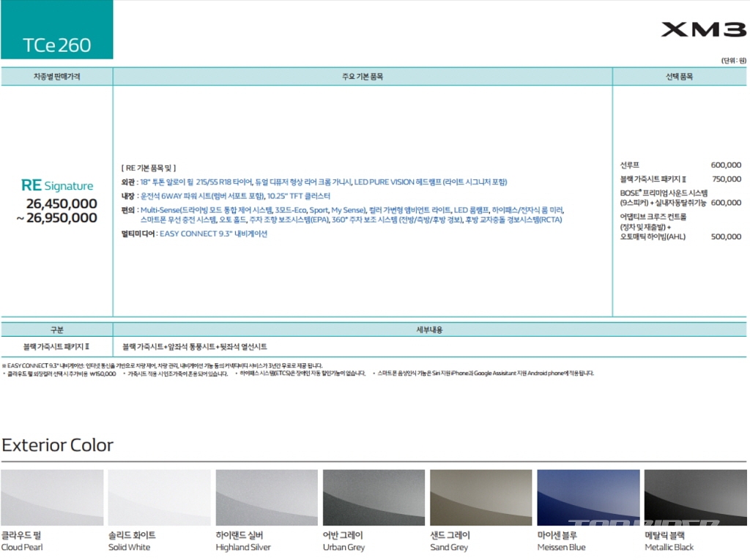Click the 세부내용 header cell
Viewport: 750px width, 560px height.
(429, 330)
